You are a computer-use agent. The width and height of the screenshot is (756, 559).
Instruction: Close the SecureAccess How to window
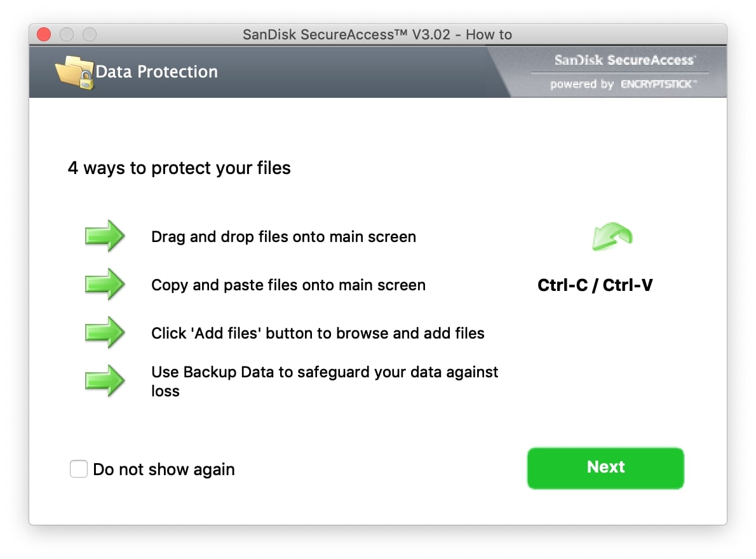tap(44, 34)
